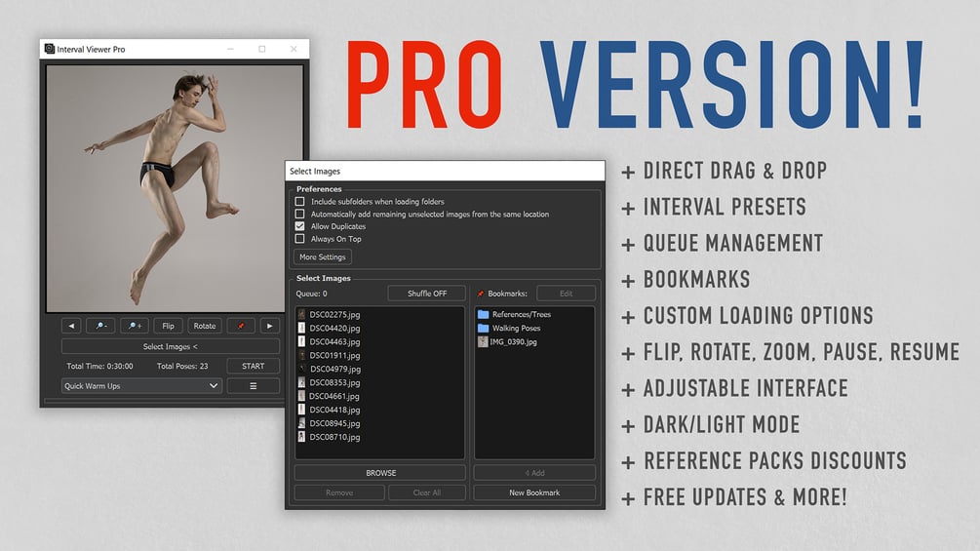
Task: Click the red pin icon beside Bookmarks label
Action: pyautogui.click(x=481, y=293)
